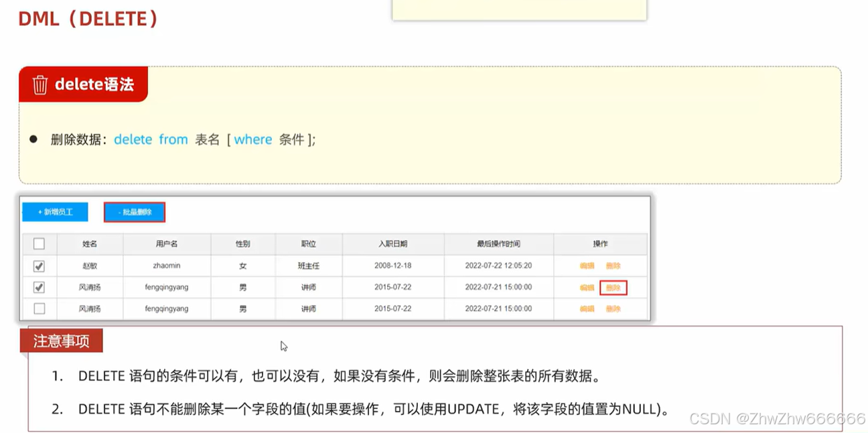Screen dimensions: 868x433
Task: Toggle the select-all checkbox in the table header
Action: coord(38,243)
